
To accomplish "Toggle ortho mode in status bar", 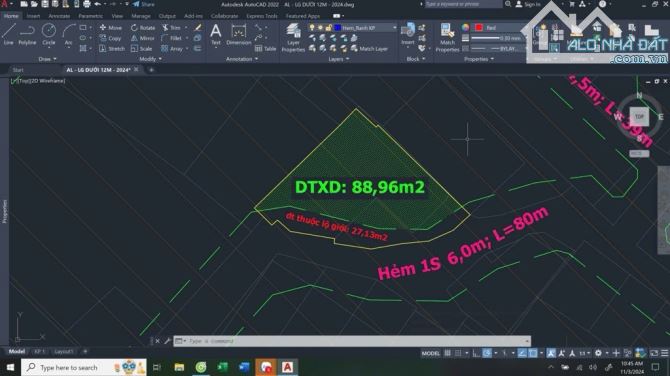I will pyautogui.click(x=476, y=353).
